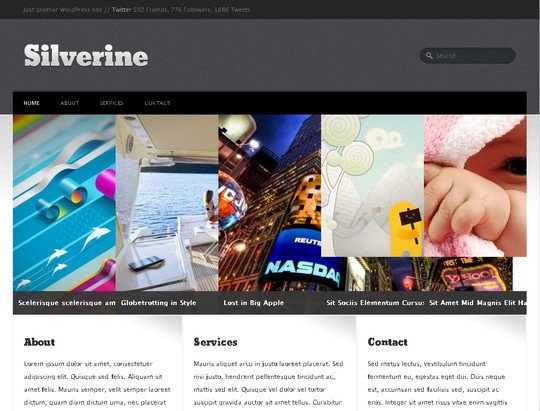This screenshot has height=411, width=540.
Task: Click the Silverine site logo
Action: pyautogui.click(x=86, y=55)
